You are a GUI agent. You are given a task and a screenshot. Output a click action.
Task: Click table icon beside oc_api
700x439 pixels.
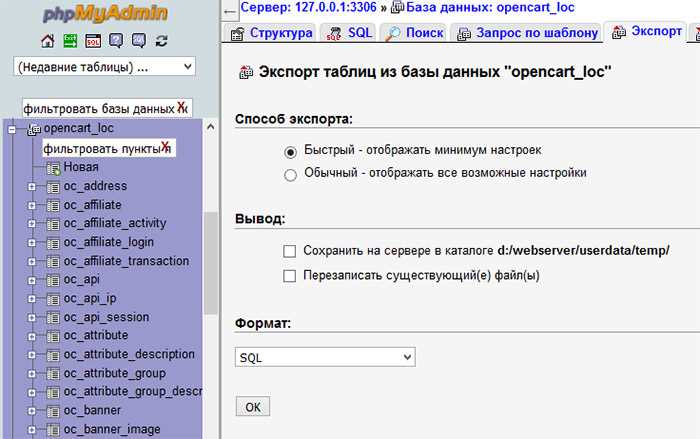[x=53, y=280]
